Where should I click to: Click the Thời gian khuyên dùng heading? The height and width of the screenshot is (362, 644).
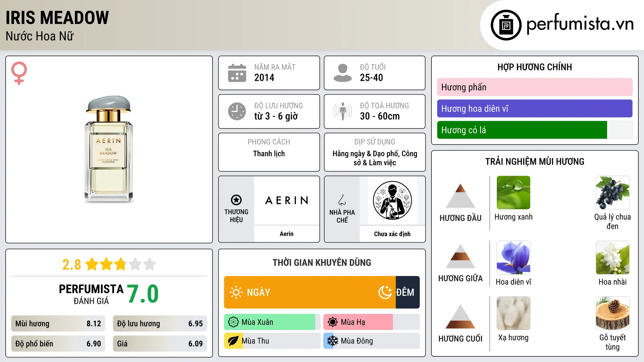(322, 262)
